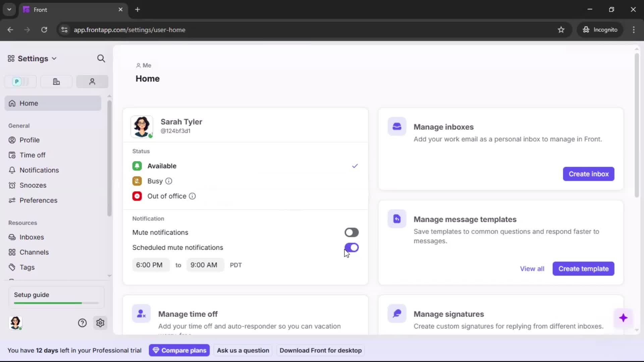Go to the Preferences section
Screen dimensions: 644x362
38,200
